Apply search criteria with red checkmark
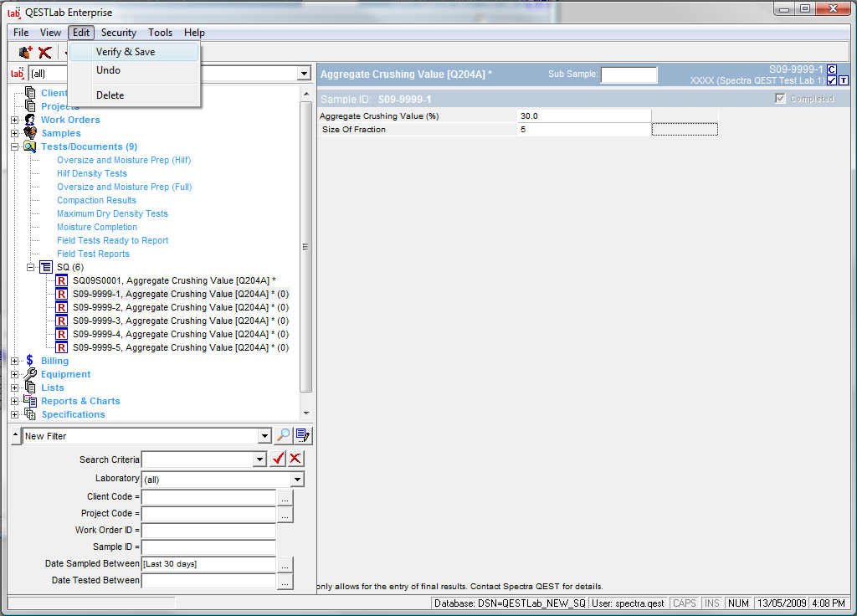857x616 pixels. 279,459
